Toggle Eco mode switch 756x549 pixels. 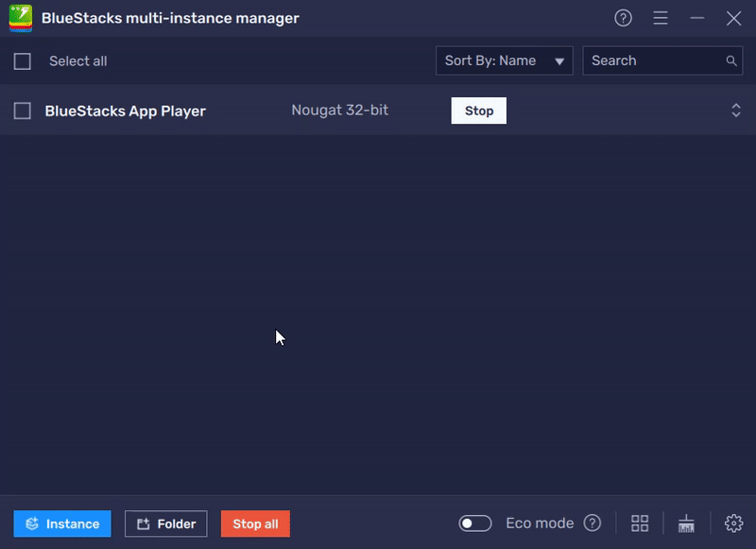[x=475, y=523]
